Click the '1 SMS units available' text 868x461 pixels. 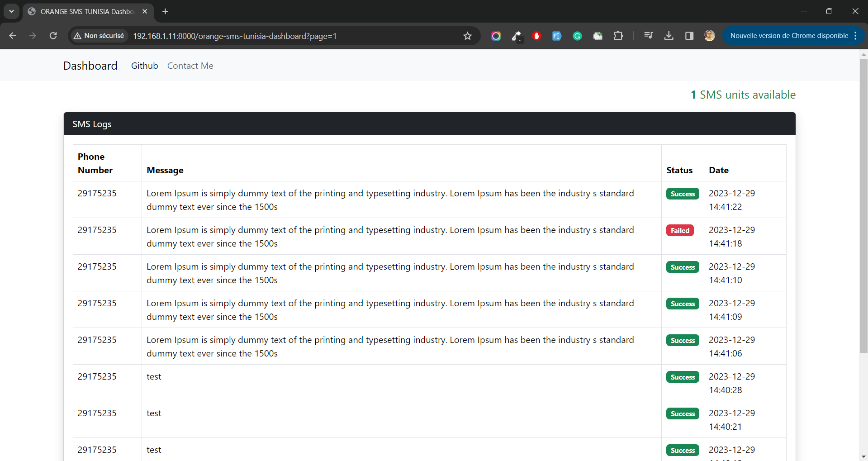[743, 95]
